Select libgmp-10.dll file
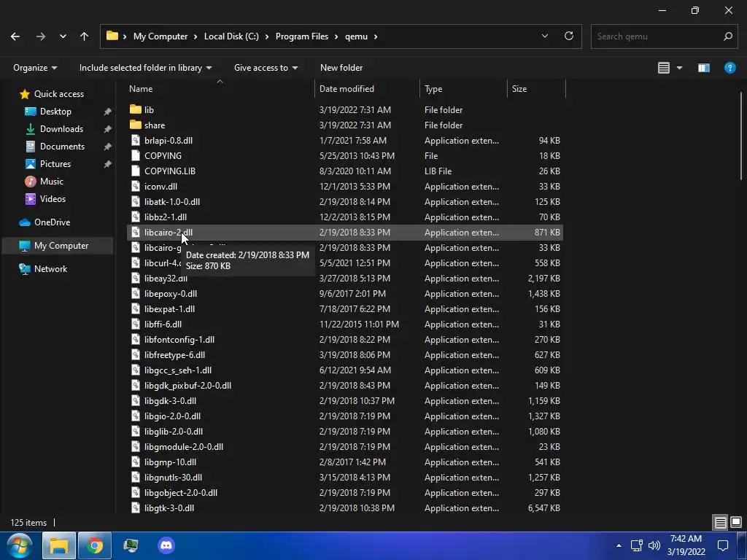The height and width of the screenshot is (560, 747). 170,462
